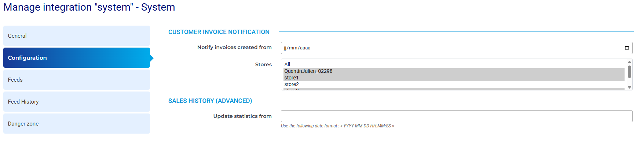This screenshot has width=644, height=164.
Task: Select the Configuration tab
Action: click(x=77, y=57)
